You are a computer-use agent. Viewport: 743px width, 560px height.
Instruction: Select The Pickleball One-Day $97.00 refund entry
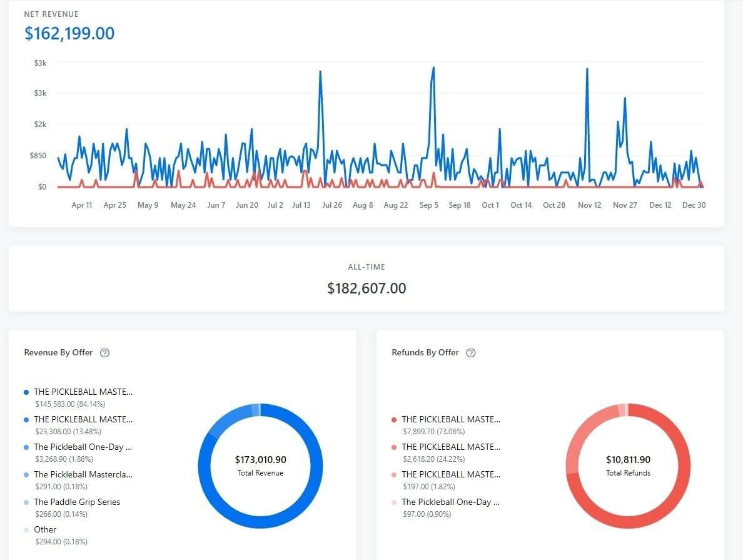pyautogui.click(x=450, y=502)
